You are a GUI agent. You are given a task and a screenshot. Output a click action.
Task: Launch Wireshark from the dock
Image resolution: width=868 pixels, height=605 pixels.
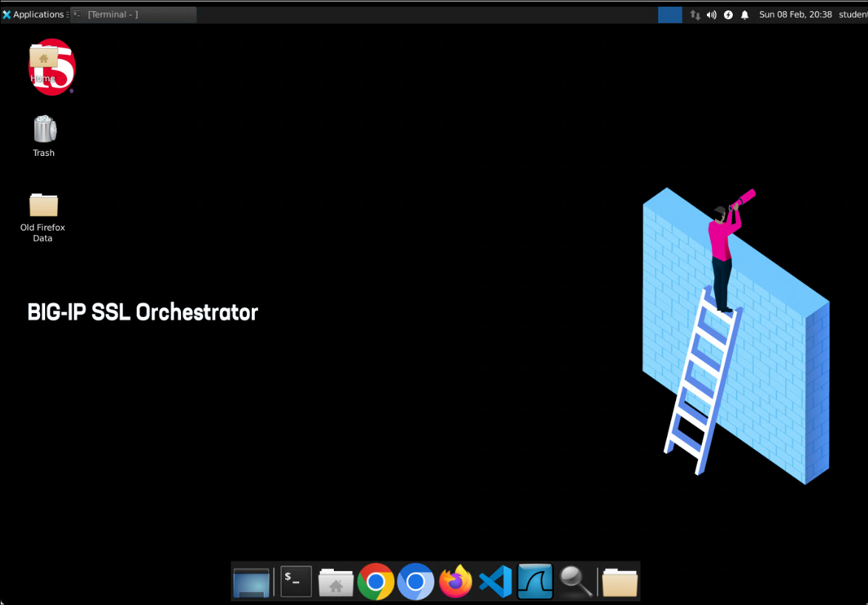click(x=536, y=582)
